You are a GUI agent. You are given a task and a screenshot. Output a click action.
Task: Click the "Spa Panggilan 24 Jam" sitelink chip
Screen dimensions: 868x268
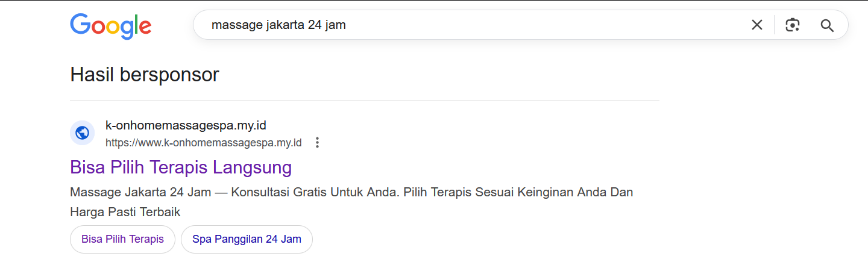247,239
